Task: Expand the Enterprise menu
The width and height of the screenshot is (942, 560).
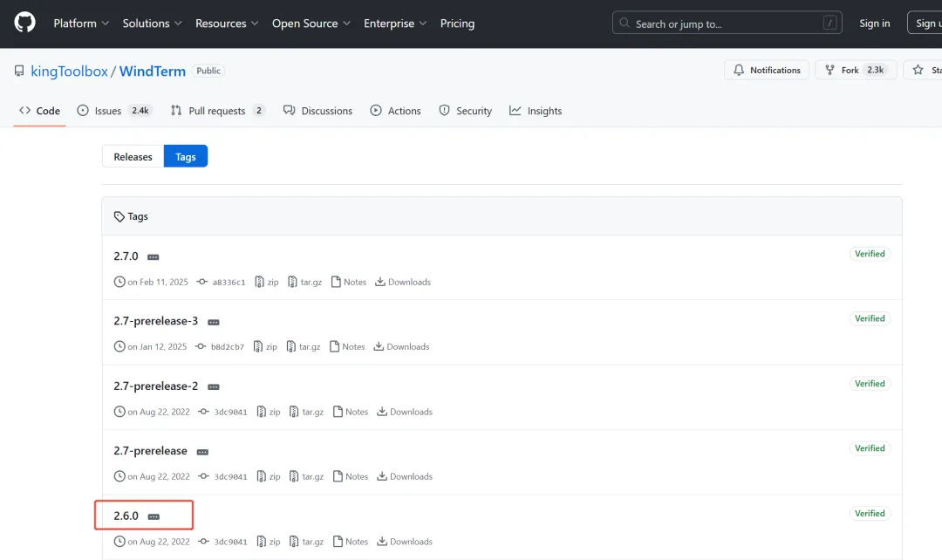Action: [x=395, y=24]
